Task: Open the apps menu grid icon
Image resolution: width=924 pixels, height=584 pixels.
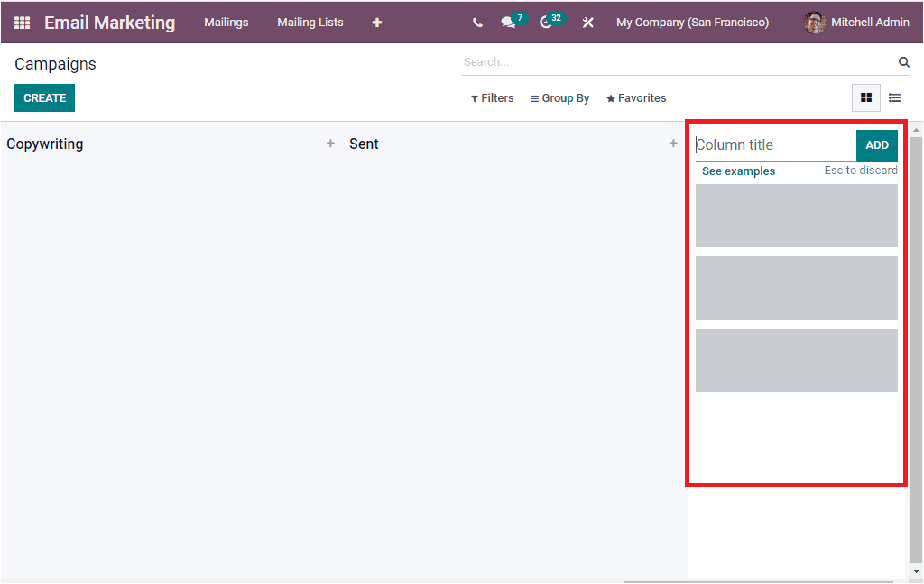Action: [x=22, y=22]
